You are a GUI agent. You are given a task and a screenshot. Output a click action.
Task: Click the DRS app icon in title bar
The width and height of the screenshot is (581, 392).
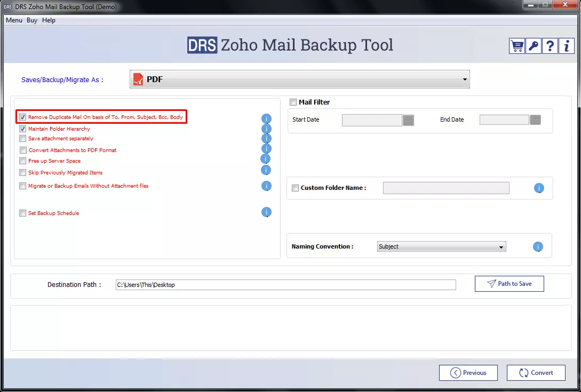(x=7, y=7)
